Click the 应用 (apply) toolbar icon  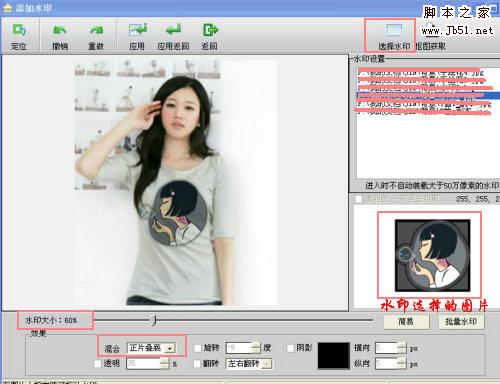tap(137, 36)
